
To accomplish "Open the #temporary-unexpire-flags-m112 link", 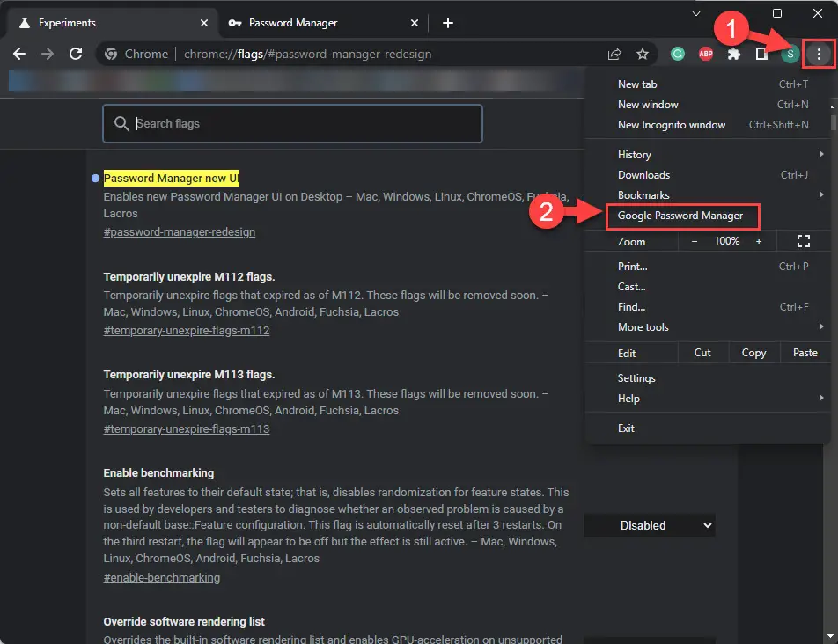I will [186, 331].
